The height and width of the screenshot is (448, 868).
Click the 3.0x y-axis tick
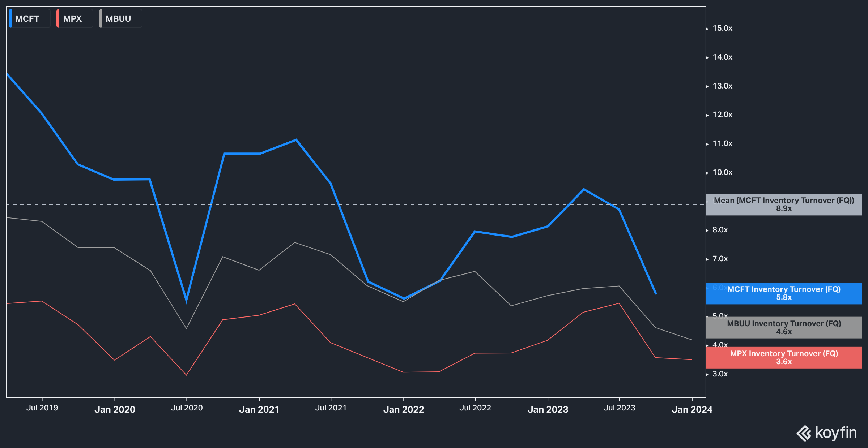point(720,374)
